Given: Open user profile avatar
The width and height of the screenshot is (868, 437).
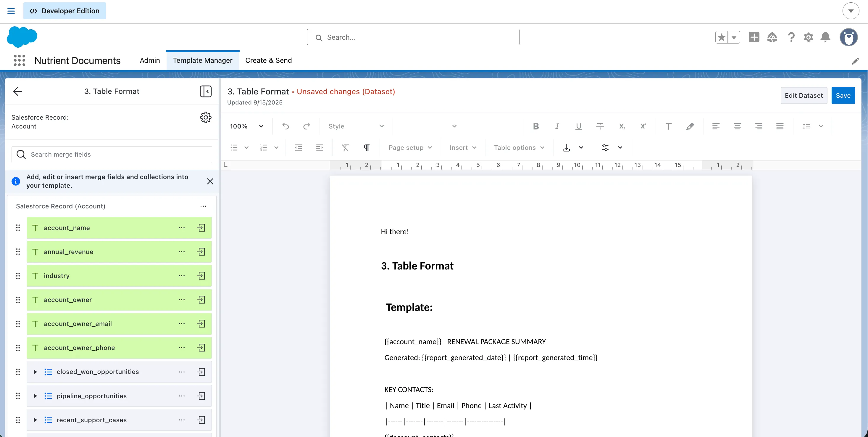Looking at the screenshot, I should [848, 37].
